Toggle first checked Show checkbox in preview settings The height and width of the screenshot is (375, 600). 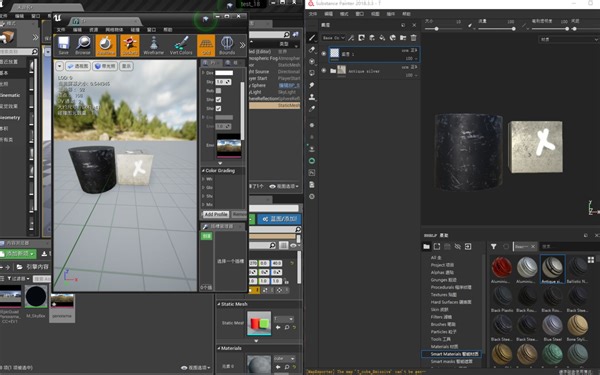[218, 99]
